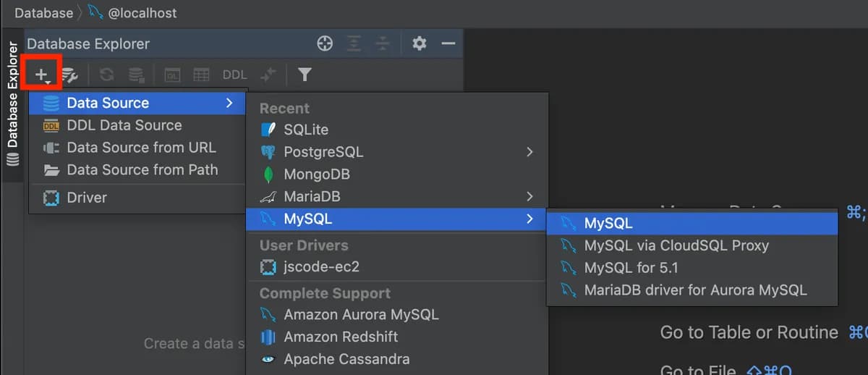Image resolution: width=868 pixels, height=375 pixels.
Task: Select the Data Source menu item
Action: [x=137, y=103]
